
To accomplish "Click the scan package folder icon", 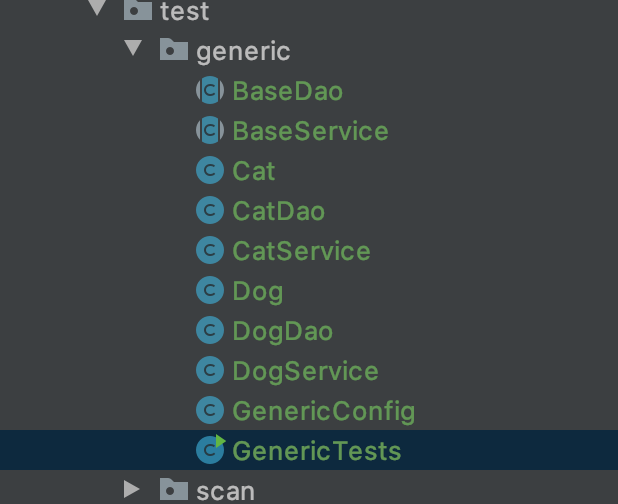I will (174, 489).
